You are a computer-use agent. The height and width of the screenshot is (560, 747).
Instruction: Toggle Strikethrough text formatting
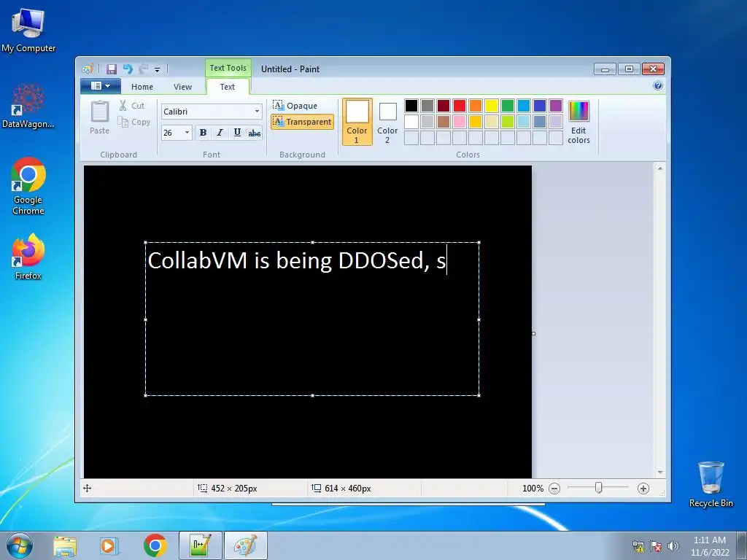tap(255, 133)
